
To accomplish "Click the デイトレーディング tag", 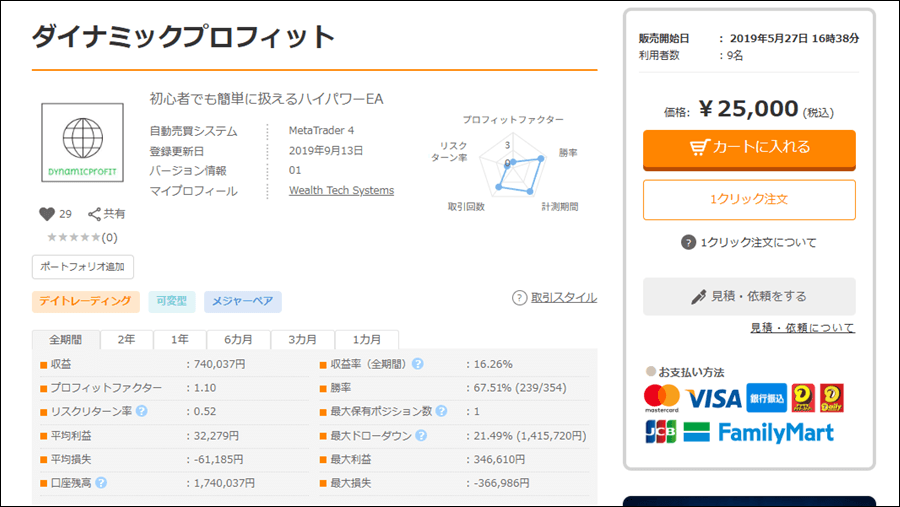I will (84, 301).
